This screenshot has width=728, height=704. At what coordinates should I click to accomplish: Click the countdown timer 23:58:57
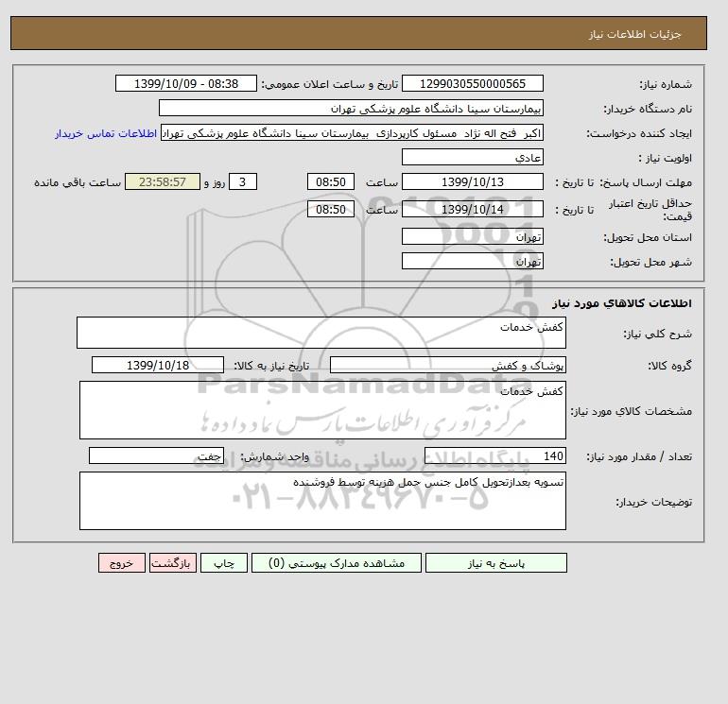[x=163, y=182]
